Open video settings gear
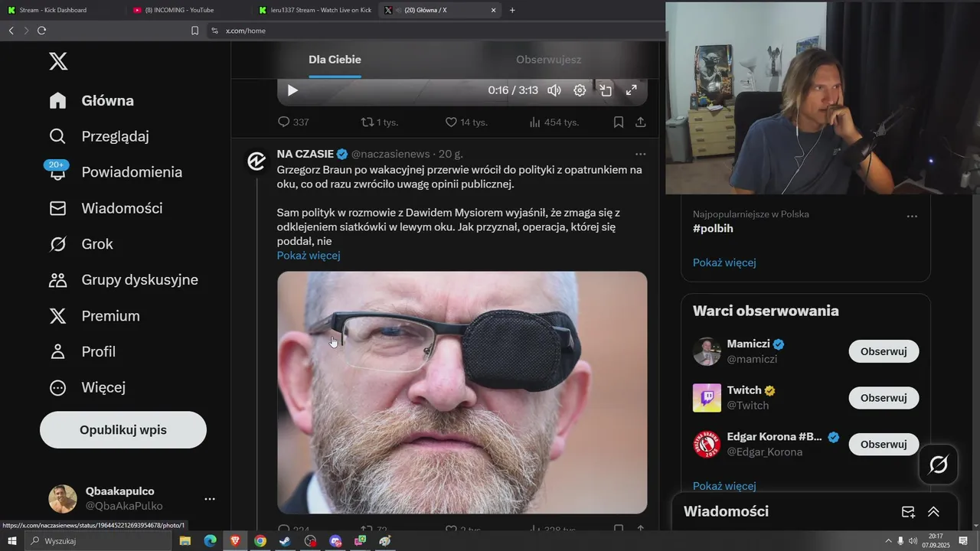Screen dimensions: 980x551 tap(580, 90)
